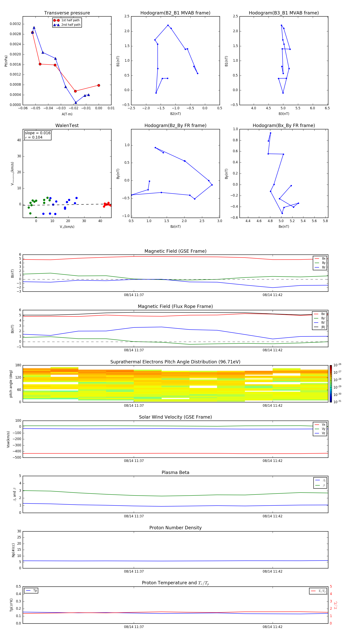Click the 'Bz(nT)' x-axis label
The image size is (351, 644).
tap(175, 227)
